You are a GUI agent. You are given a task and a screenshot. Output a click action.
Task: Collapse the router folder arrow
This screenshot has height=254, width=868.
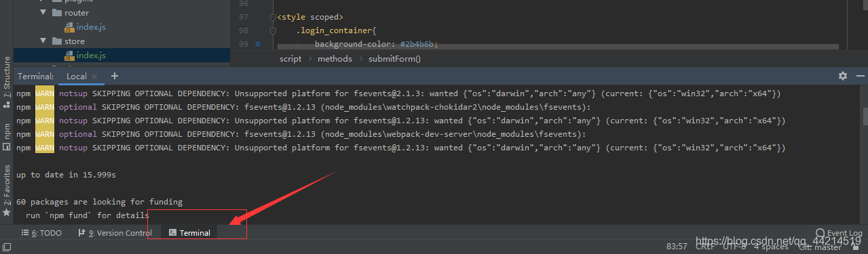[43, 13]
